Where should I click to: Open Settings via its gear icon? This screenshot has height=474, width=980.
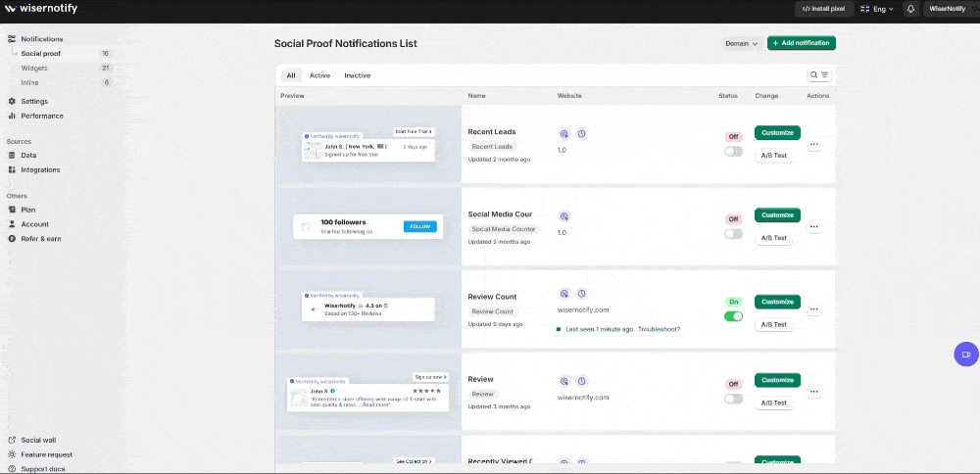tap(11, 101)
